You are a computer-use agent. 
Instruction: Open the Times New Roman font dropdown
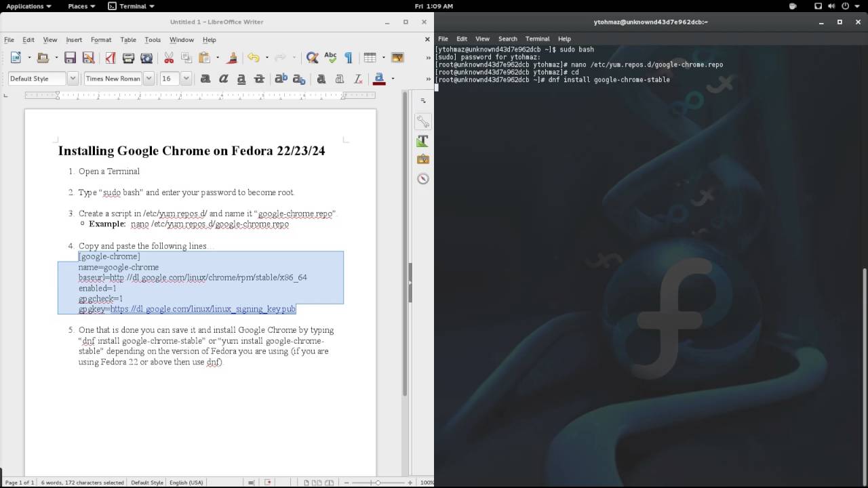tap(149, 79)
